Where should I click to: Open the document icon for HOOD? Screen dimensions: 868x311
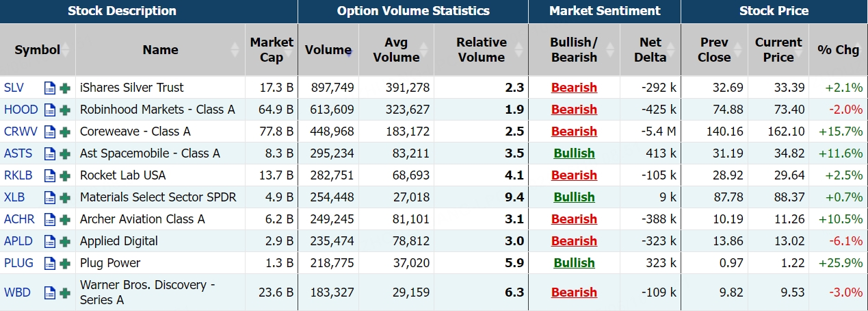point(49,110)
